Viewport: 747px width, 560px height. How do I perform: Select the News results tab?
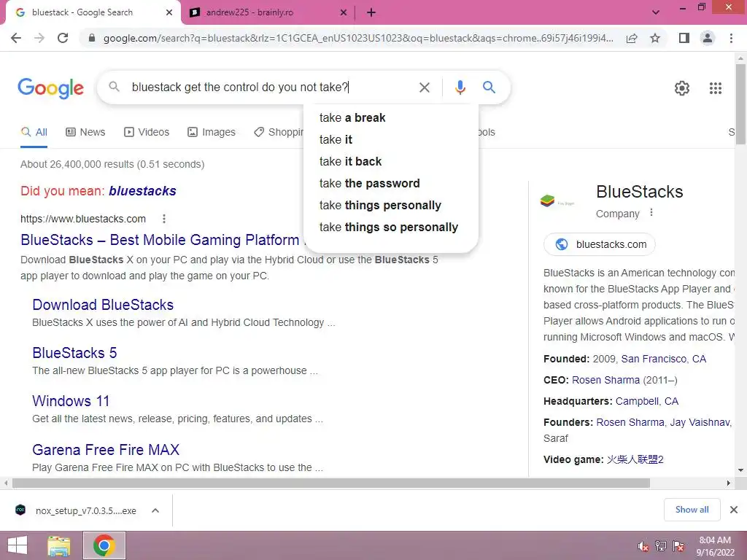point(85,132)
